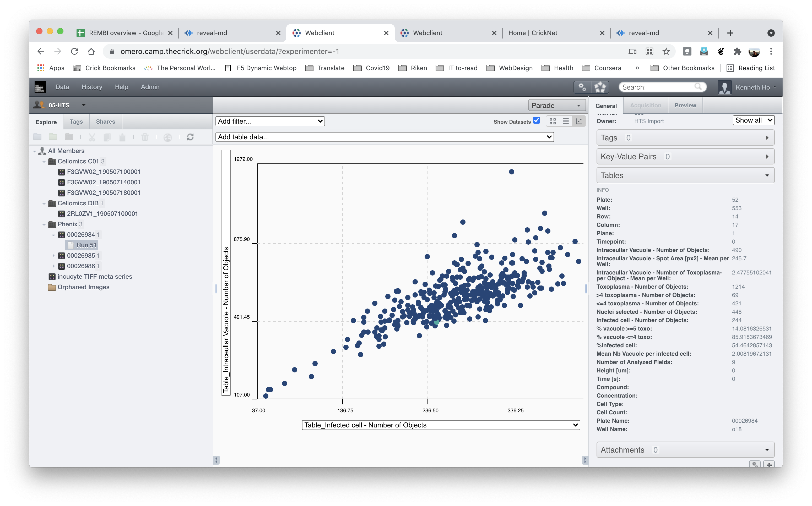This screenshot has width=812, height=506.
Task: Switch to scatter plot layout view
Action: pos(579,121)
